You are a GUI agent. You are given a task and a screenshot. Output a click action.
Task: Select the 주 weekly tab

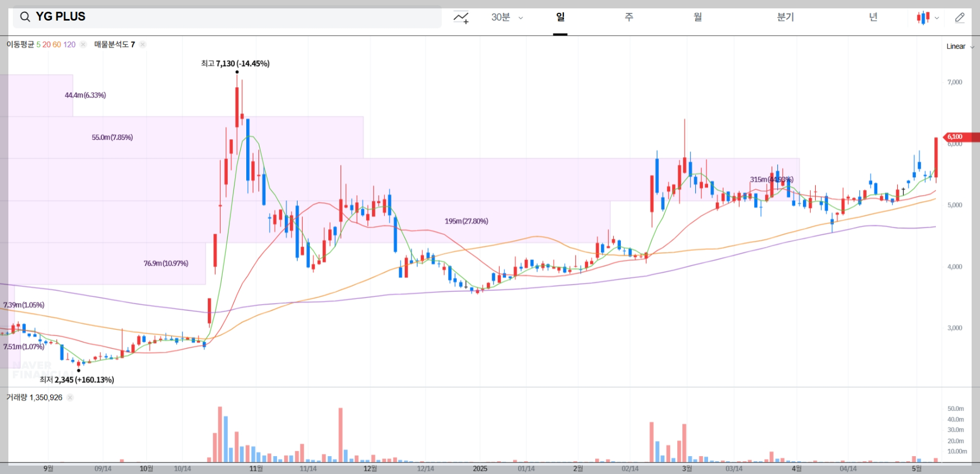pyautogui.click(x=629, y=17)
